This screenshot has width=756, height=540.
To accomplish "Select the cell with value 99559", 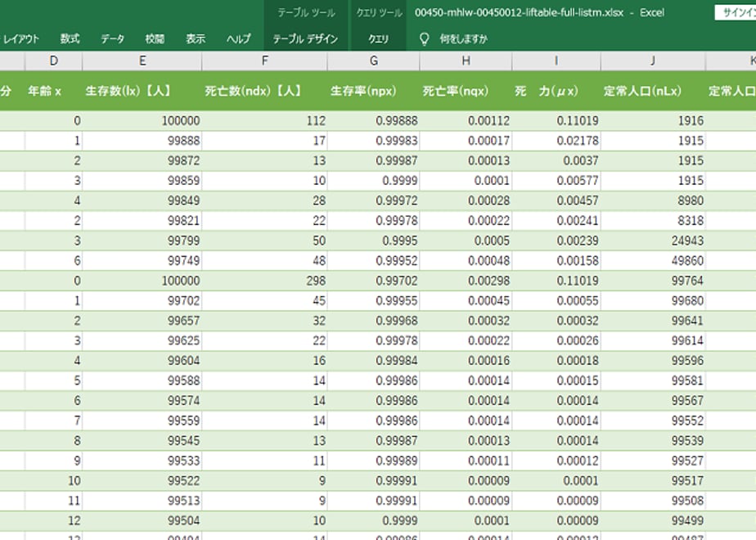I will [142, 421].
